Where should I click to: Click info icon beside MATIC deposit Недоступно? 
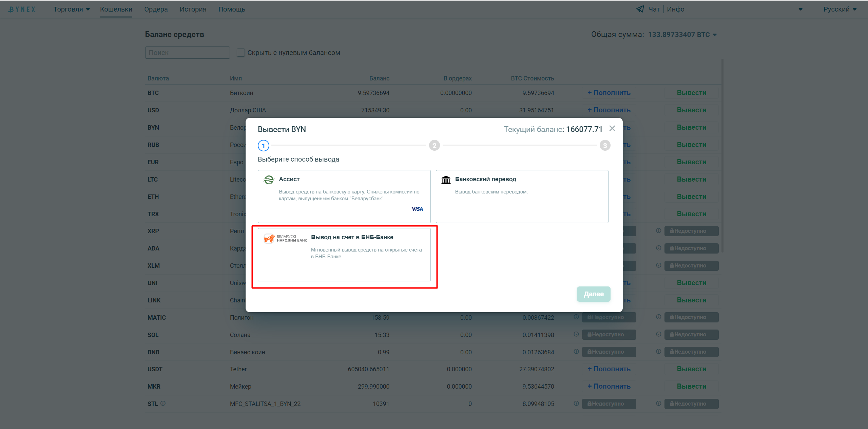point(576,317)
